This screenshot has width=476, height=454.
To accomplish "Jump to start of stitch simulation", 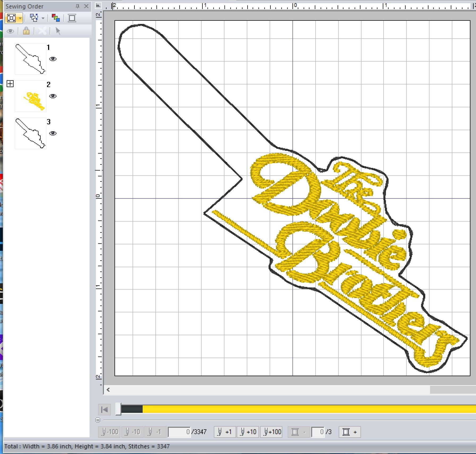I will coord(104,409).
